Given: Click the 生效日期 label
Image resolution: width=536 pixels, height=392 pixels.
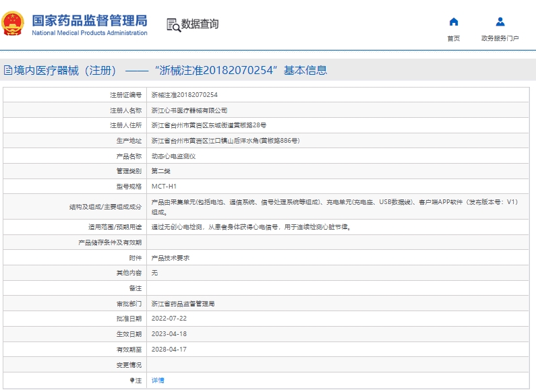Looking at the screenshot, I should [129, 334].
